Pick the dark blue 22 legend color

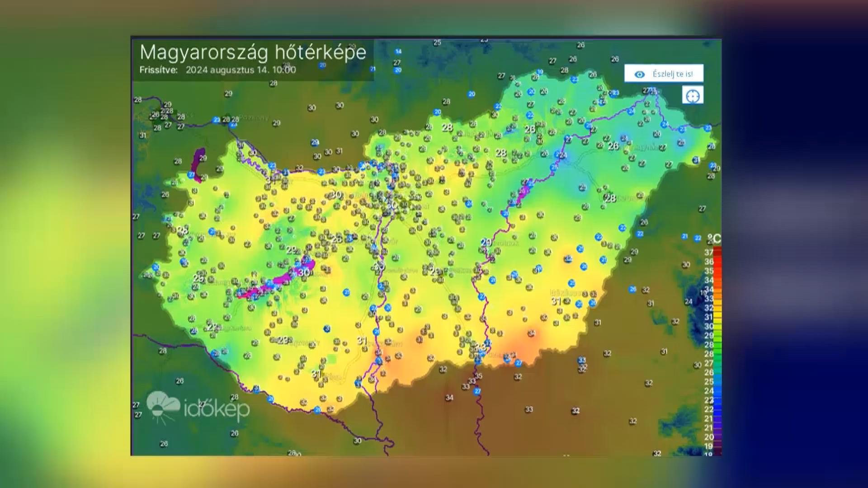pos(717,409)
